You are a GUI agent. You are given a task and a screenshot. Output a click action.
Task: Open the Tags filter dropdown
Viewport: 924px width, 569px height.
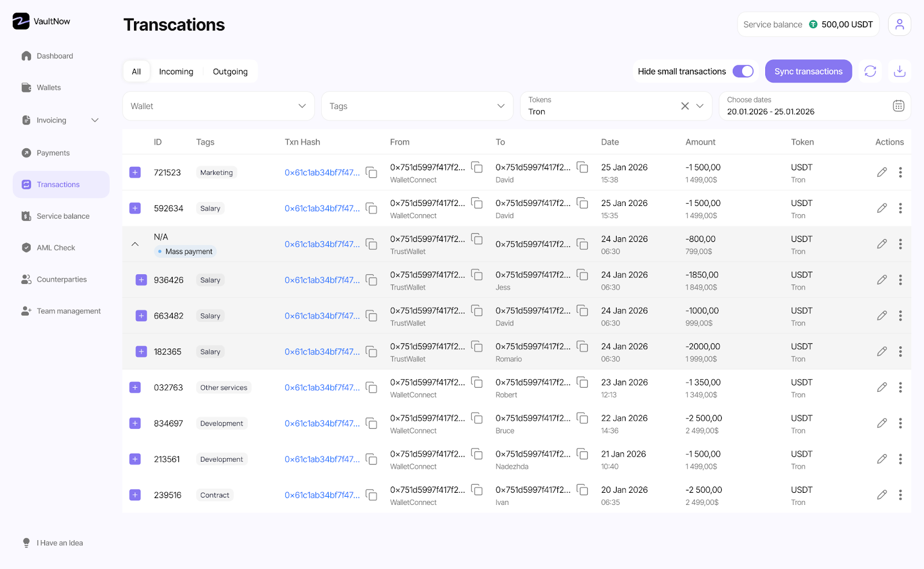point(417,106)
